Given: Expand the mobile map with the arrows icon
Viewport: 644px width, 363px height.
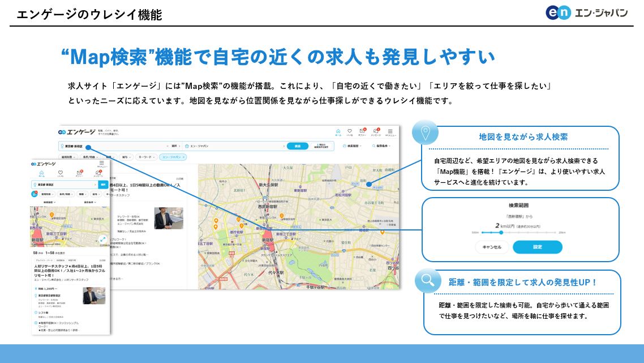Looking at the screenshot, I should click(x=102, y=239).
